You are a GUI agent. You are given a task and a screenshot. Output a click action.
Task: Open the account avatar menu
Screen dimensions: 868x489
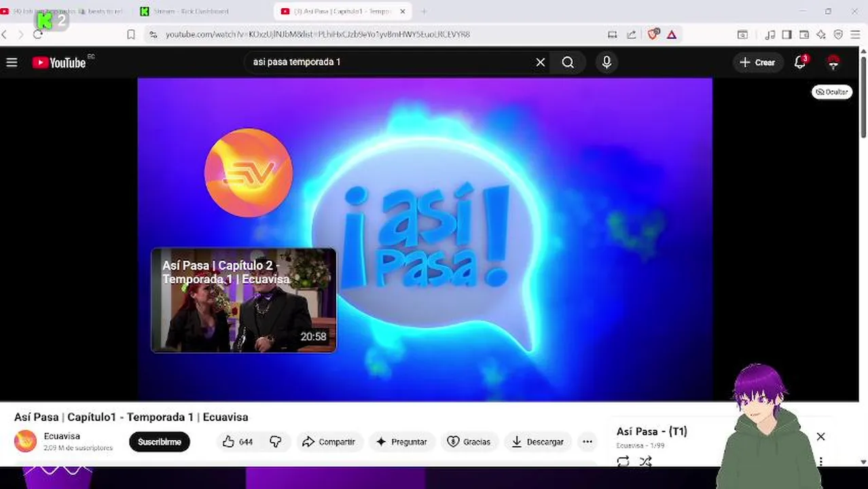click(x=833, y=62)
